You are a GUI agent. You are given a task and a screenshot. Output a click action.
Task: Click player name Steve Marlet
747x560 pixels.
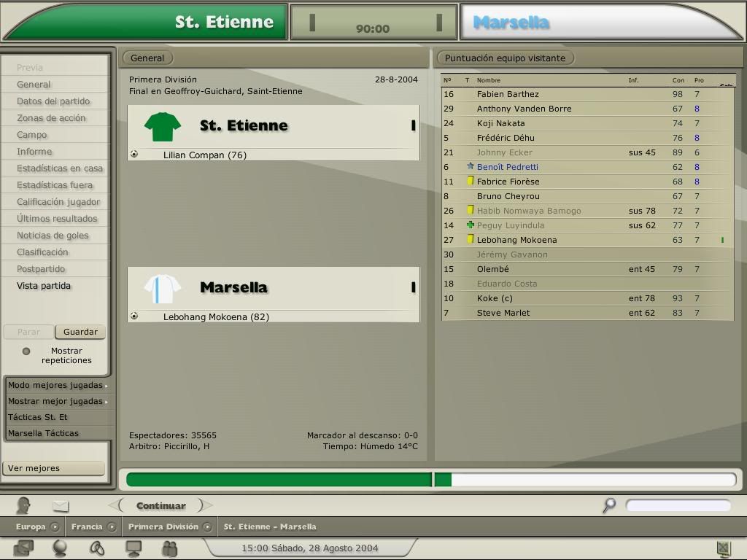[x=503, y=313]
